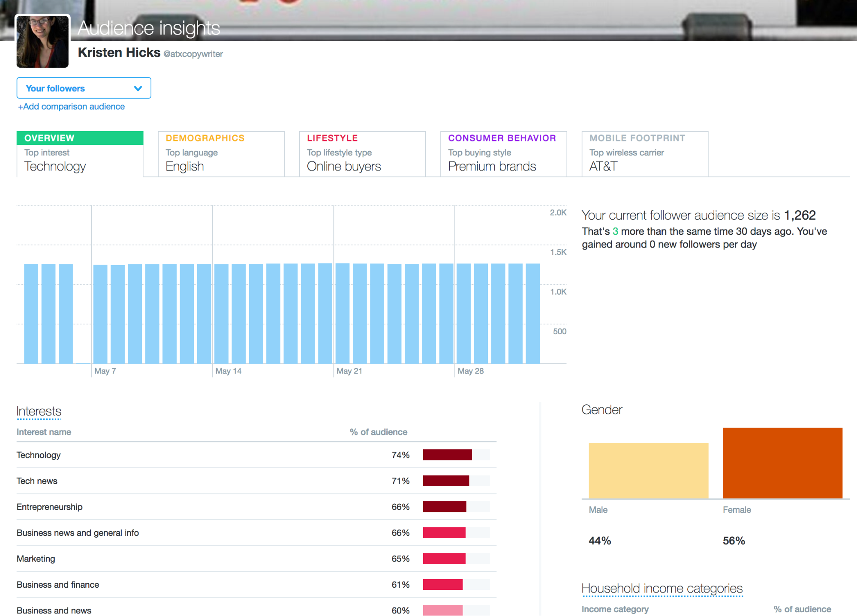Click Kristen Hicks' profile picture

[42, 41]
